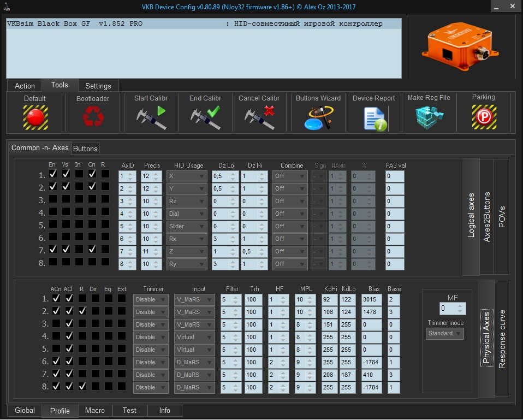Open the Info bottom tab
Screen dimensions: 523x420
tap(164, 410)
